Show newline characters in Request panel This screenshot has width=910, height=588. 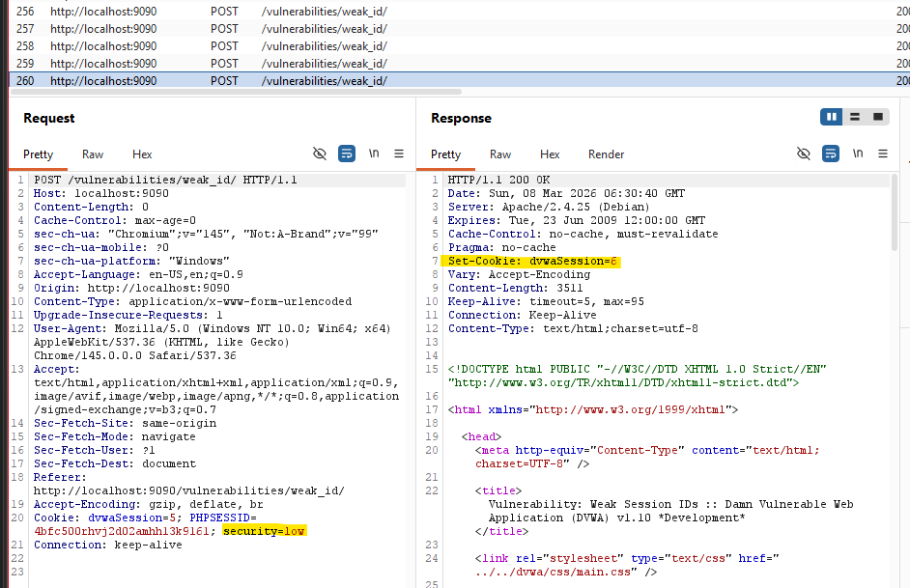coord(374,154)
